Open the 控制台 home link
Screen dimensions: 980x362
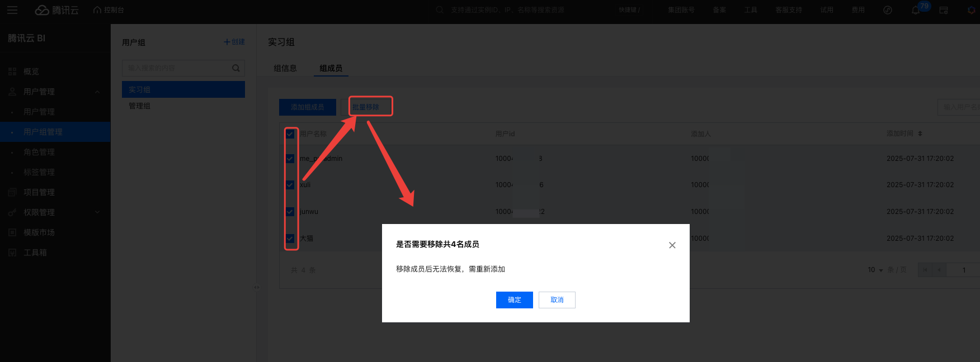point(109,10)
